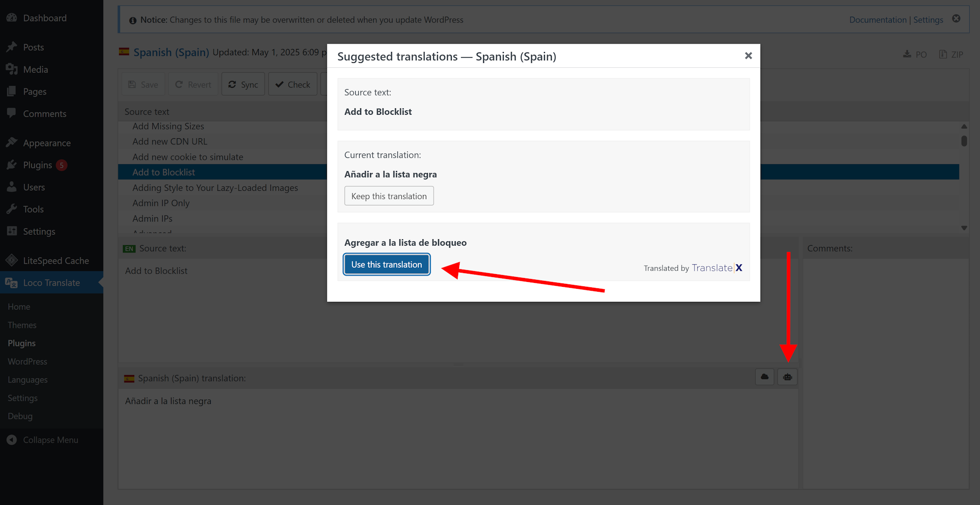Viewport: 980px width, 505px height.
Task: Open Loco Translate Themes submenu
Action: point(22,325)
